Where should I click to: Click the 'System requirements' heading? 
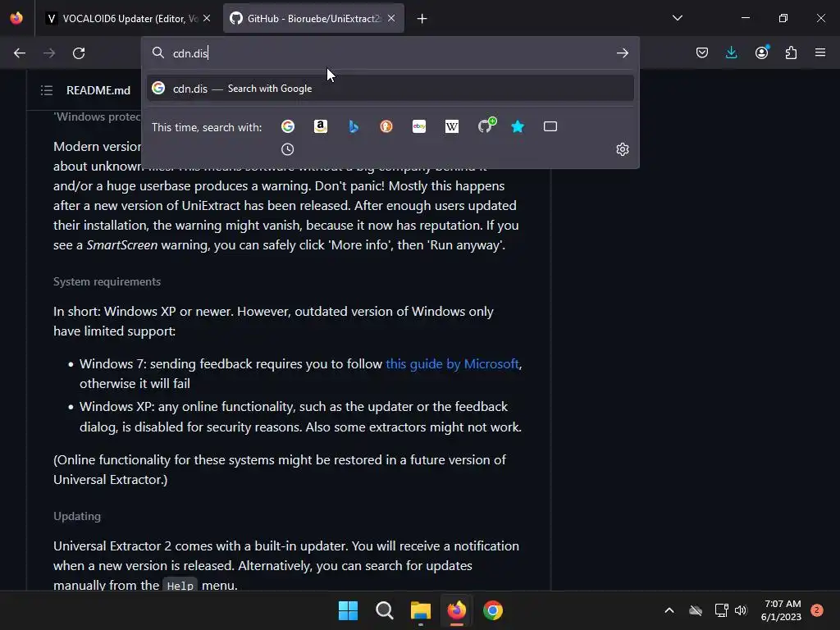click(107, 282)
